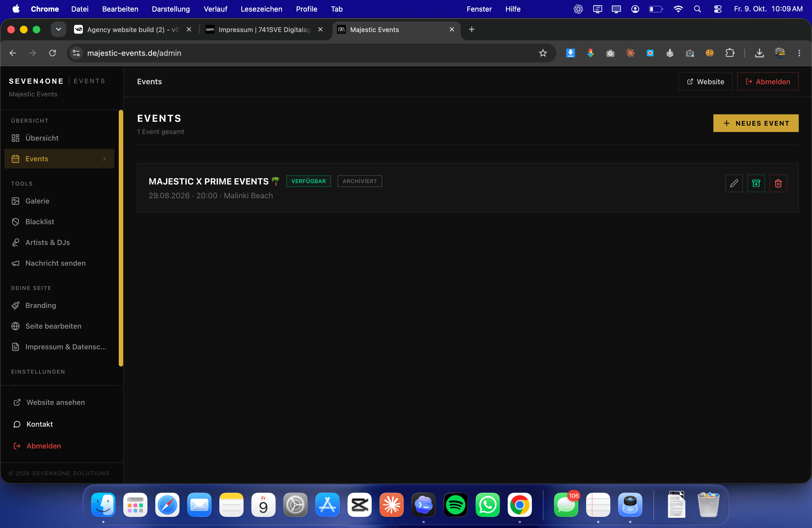
Task: Bookmark this page with the star icon
Action: [543, 53]
